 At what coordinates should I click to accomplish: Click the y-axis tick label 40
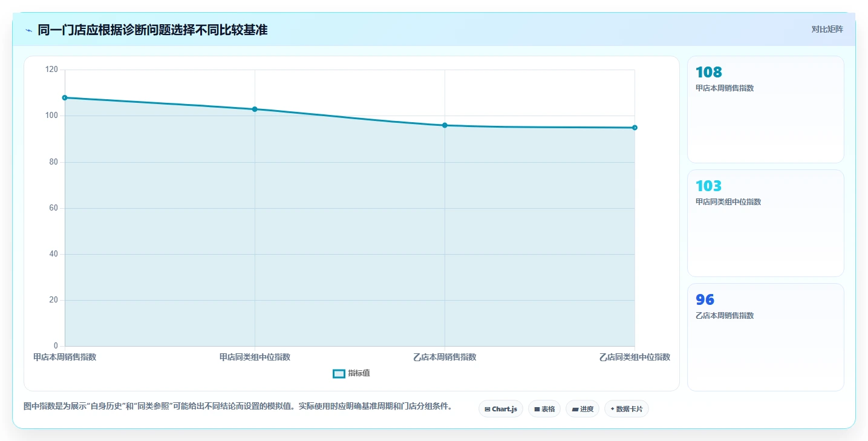point(54,254)
